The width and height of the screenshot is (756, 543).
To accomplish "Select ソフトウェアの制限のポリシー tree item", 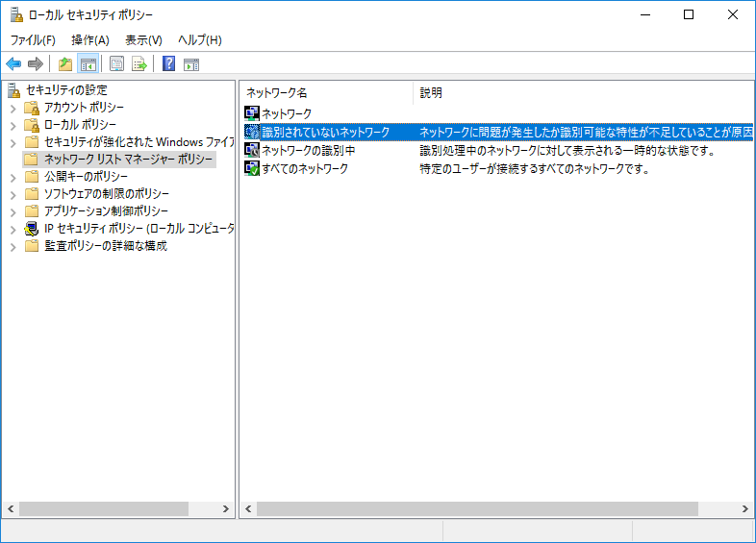I will (x=107, y=194).
